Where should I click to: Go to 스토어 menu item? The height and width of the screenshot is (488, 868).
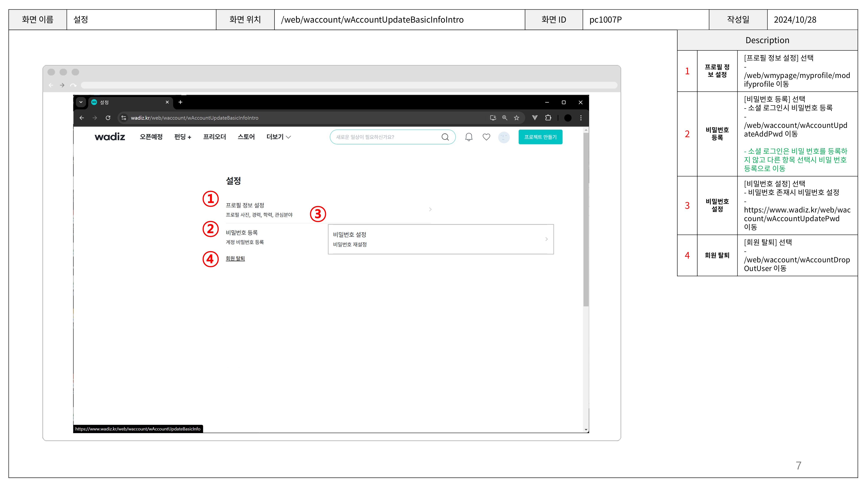tap(246, 137)
